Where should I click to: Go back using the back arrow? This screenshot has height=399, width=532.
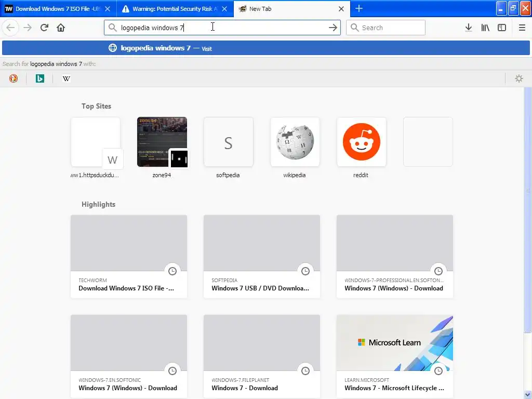[x=10, y=28]
